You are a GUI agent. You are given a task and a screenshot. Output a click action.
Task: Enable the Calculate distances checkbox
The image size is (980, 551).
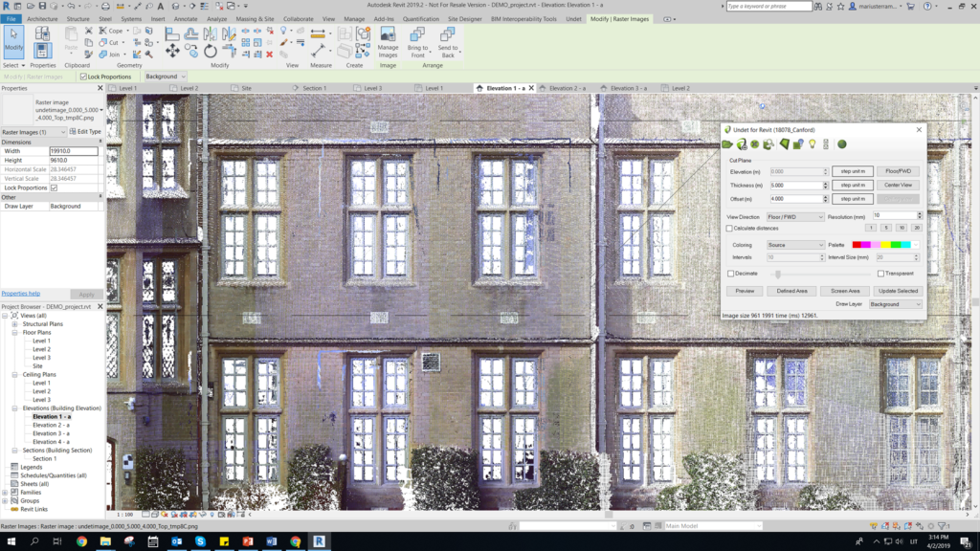[727, 228]
